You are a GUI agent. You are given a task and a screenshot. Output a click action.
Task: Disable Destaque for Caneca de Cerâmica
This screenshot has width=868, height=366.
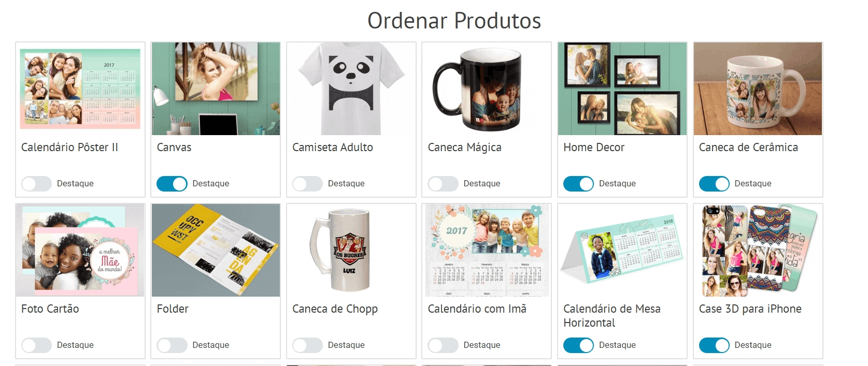coord(714,184)
